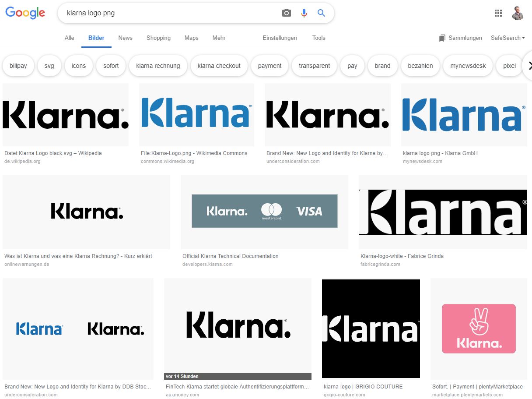The image size is (532, 399).
Task: Select the "klarna checkout" filter chip
Action: tap(219, 66)
